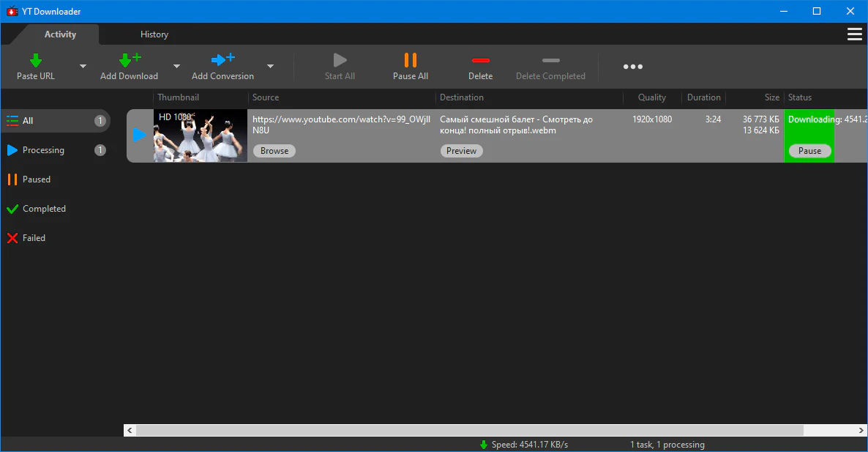Expand the Add Download dropdown arrow

click(176, 67)
